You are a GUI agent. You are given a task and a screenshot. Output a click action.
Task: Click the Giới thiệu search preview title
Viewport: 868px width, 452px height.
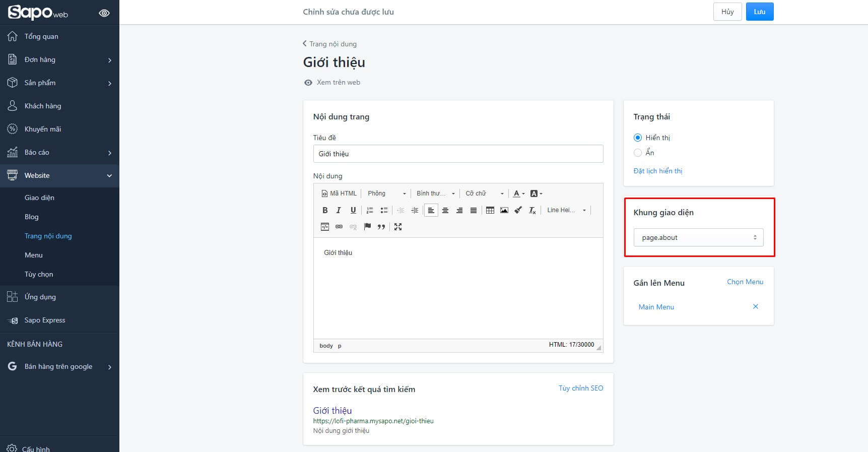tap(332, 410)
